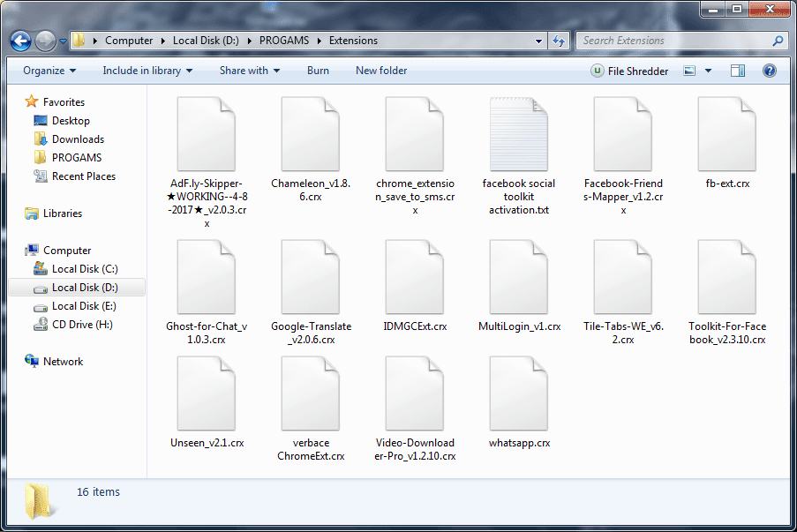Open help with the question mark icon
This screenshot has height=532, width=797.
[x=769, y=71]
